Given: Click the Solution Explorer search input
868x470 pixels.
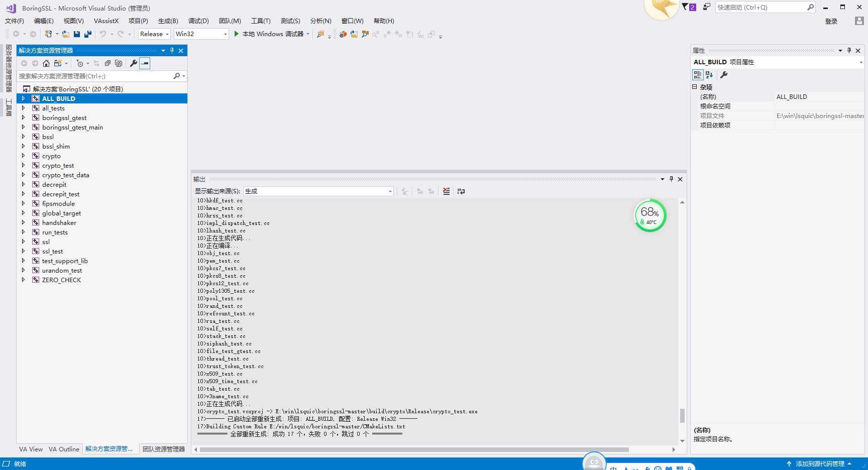Looking at the screenshot, I should coord(94,76).
